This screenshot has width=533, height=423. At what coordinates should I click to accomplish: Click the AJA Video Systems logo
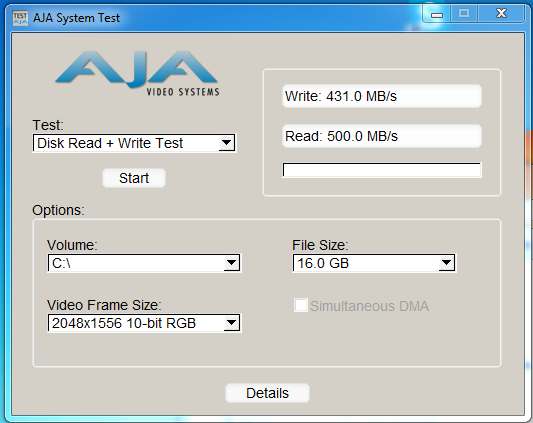pyautogui.click(x=137, y=73)
